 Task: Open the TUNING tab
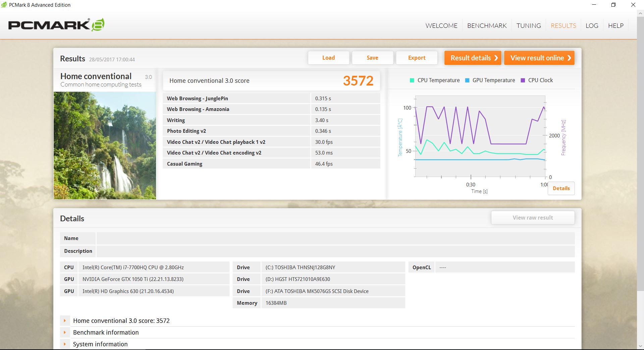pyautogui.click(x=529, y=25)
